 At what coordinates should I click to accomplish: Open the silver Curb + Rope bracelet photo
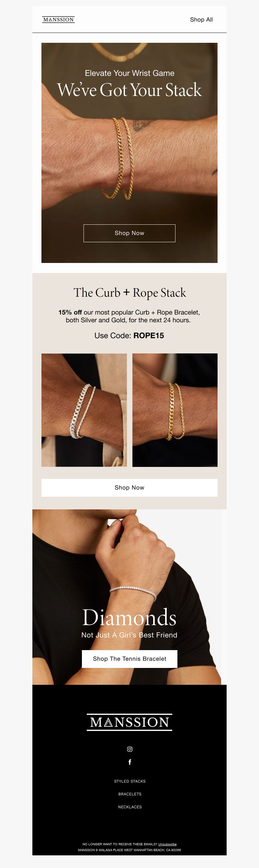(84, 410)
